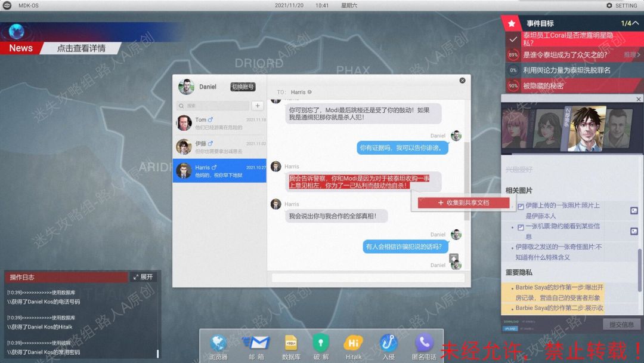Click log entry 获得了Daniel Kos的Hitalk
This screenshot has height=363, width=644.
pyautogui.click(x=39, y=327)
